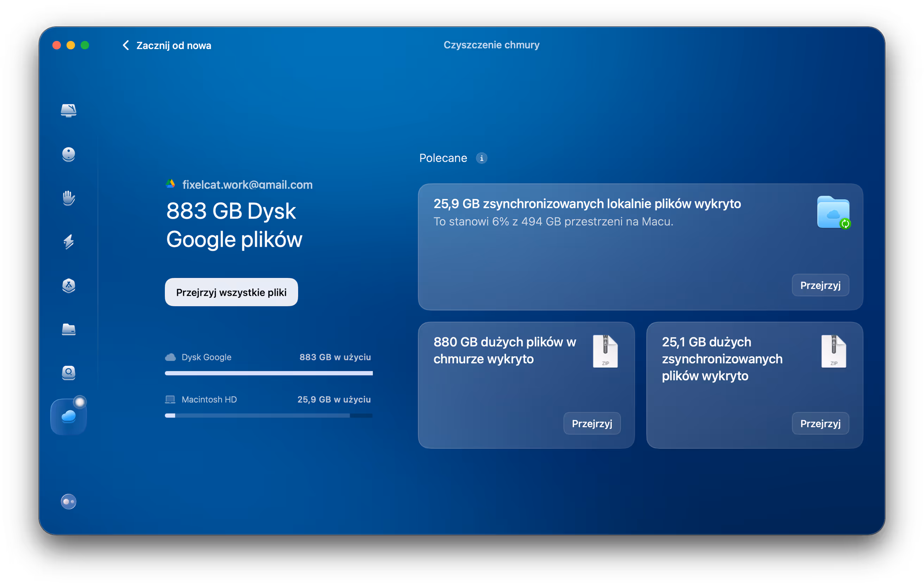Open Applications module icon in sidebar
Viewport: 924px width, 587px height.
[69, 286]
